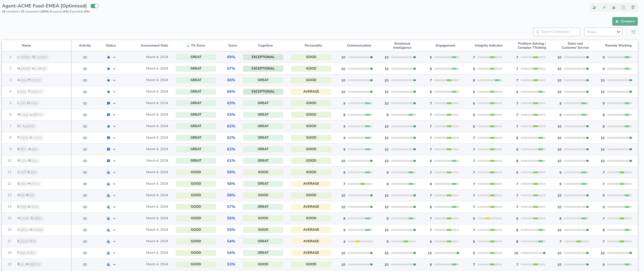Screen dimensions: 644x272
Task: Click the email activity icon in row 1
Action: 85,57
